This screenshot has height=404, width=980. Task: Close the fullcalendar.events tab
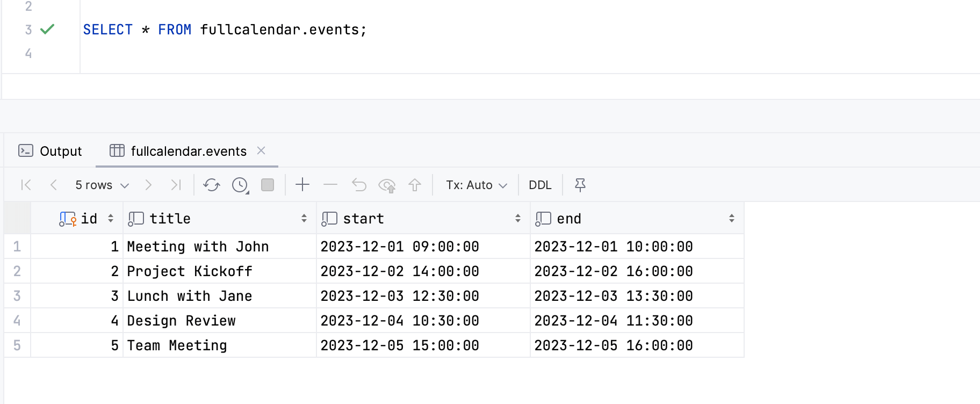click(261, 150)
